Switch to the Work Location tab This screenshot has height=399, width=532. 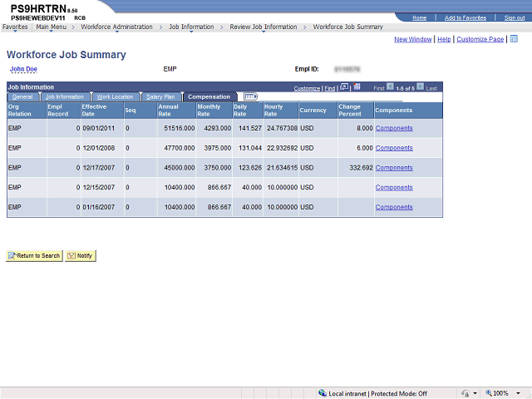(115, 96)
